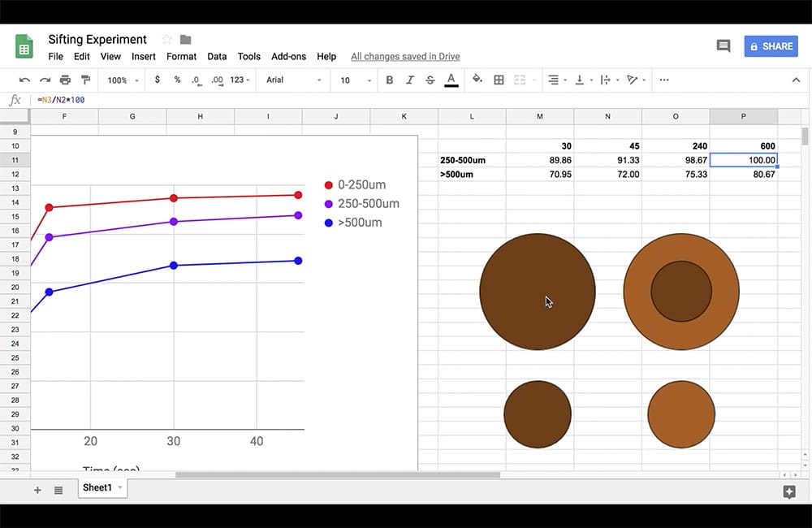Click the blue SHARE button
Image resolution: width=812 pixels, height=528 pixels.
(771, 46)
